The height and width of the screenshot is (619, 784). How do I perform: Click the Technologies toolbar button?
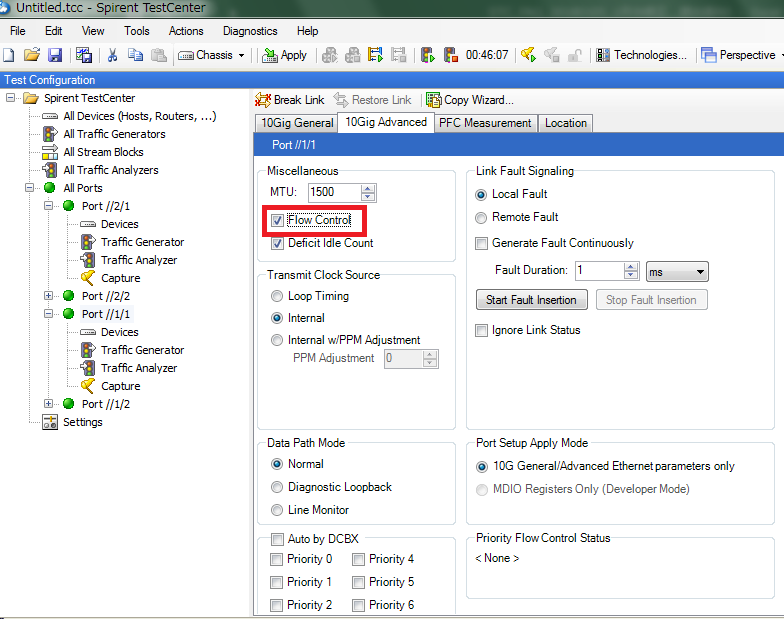(x=642, y=55)
